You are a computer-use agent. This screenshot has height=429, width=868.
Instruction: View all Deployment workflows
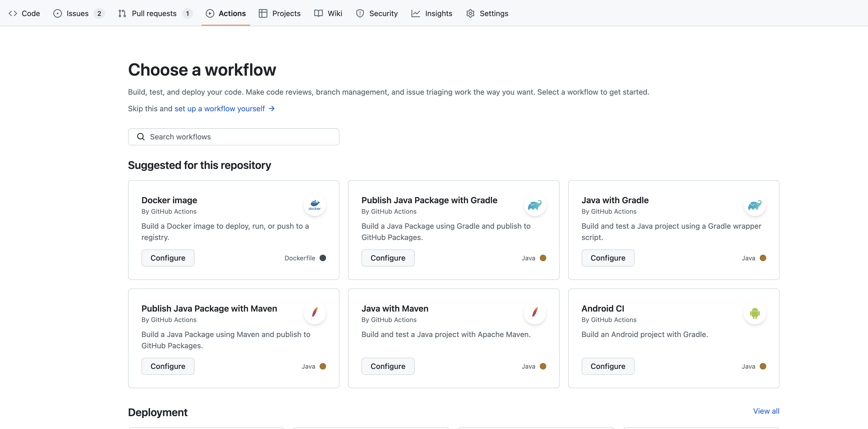pyautogui.click(x=766, y=411)
